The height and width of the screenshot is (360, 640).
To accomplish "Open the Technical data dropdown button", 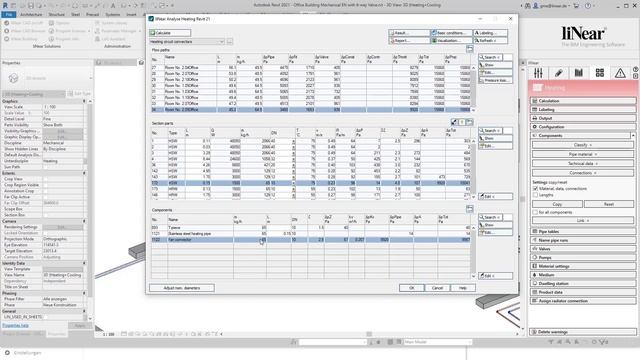I will 583,164.
